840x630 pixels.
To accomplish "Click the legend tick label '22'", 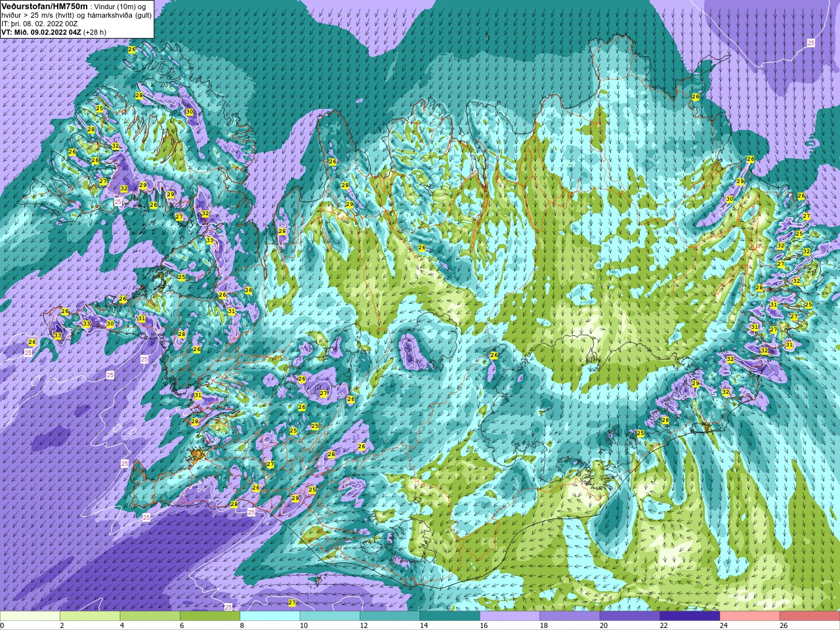I will click(663, 625).
